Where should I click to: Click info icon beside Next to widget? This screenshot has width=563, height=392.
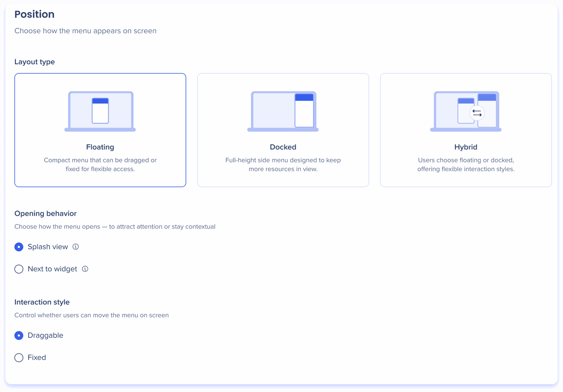pyautogui.click(x=85, y=269)
